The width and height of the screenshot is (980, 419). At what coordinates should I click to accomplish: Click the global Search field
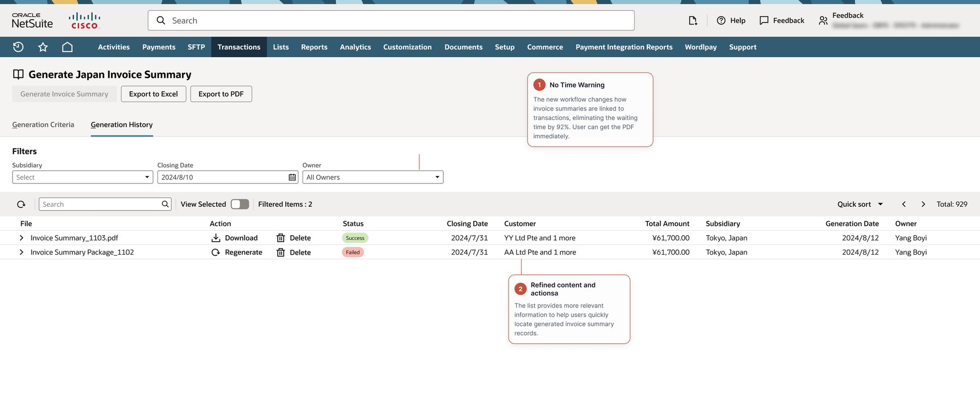coord(391,21)
